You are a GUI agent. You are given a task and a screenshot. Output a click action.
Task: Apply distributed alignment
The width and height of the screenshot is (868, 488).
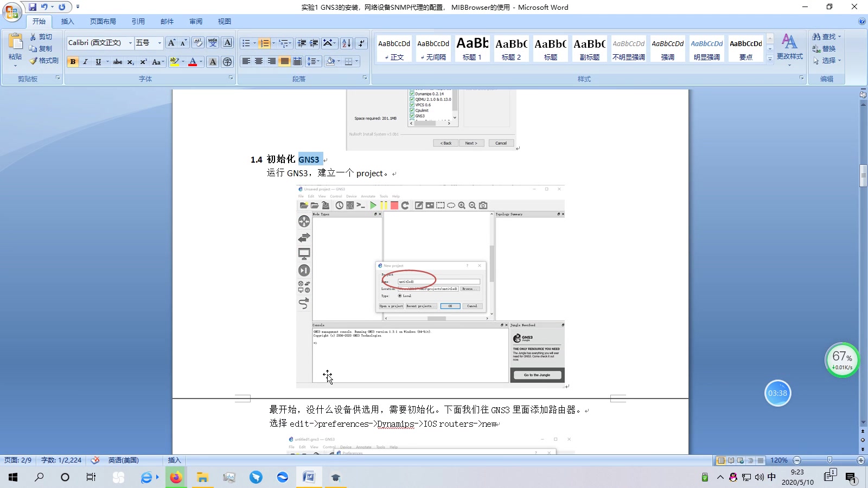coord(297,61)
